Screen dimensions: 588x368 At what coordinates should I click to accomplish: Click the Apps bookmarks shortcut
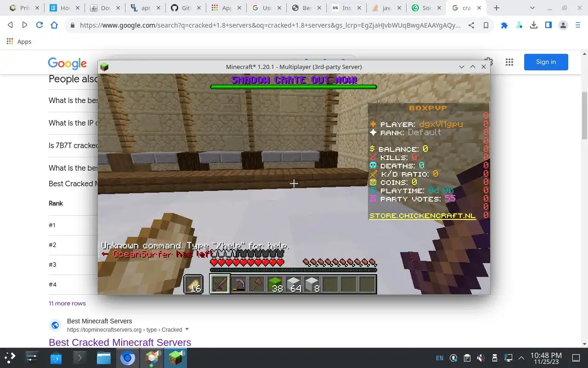pyautogui.click(x=19, y=41)
